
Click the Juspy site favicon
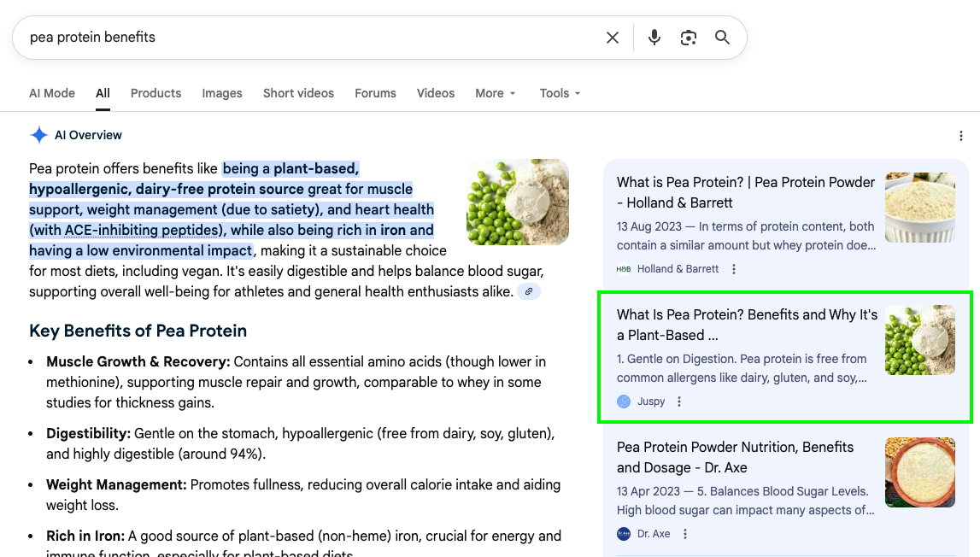(624, 402)
